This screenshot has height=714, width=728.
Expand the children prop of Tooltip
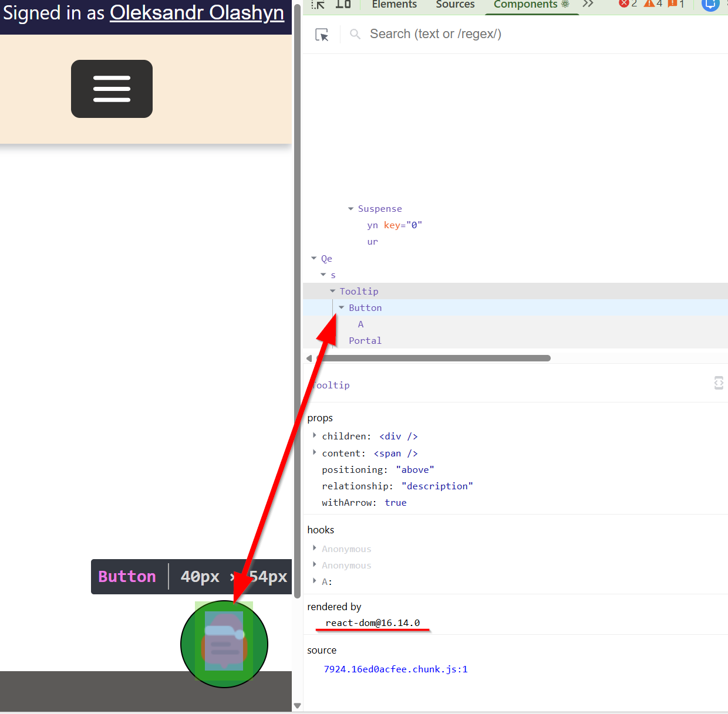[315, 435]
